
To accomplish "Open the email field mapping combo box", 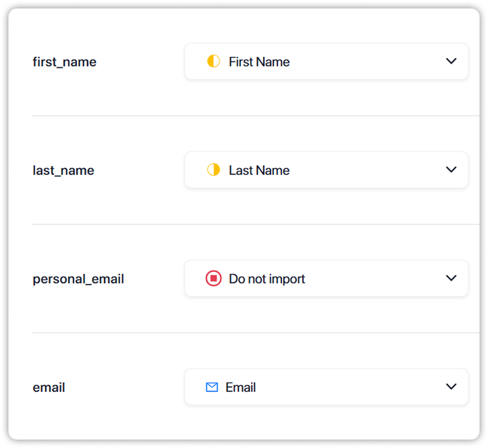I will pos(327,387).
